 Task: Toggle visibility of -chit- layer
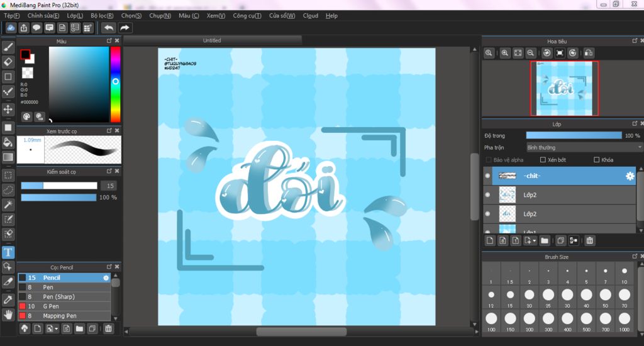click(487, 176)
